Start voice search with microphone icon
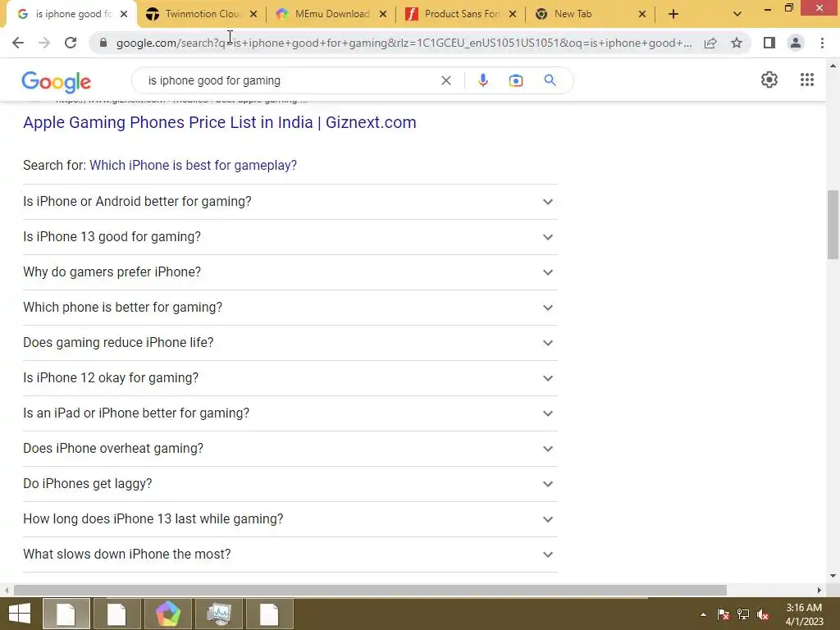Viewport: 840px width, 630px height. click(482, 80)
